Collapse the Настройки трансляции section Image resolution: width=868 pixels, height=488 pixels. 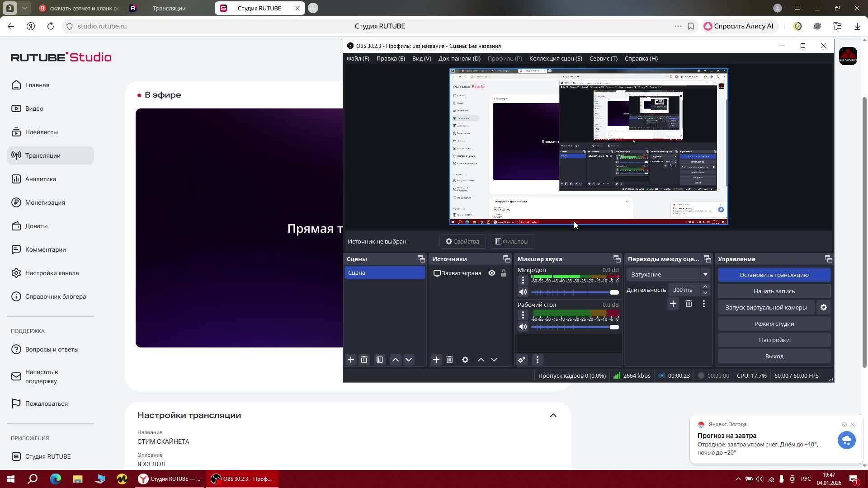(x=553, y=415)
